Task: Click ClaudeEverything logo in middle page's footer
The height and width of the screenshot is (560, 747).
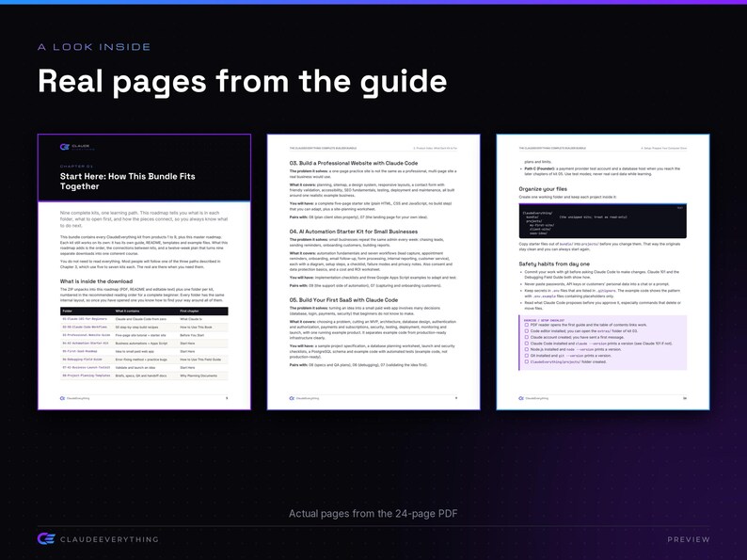Action: [292, 398]
